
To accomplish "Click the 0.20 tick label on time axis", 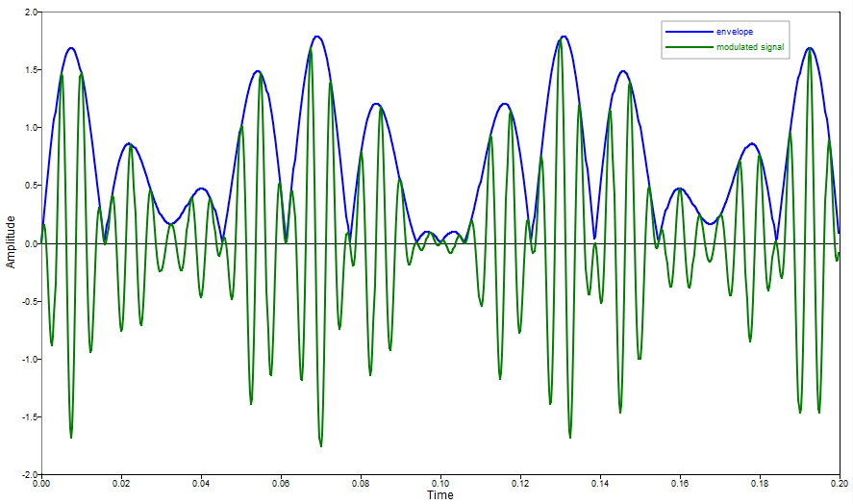I will (838, 483).
